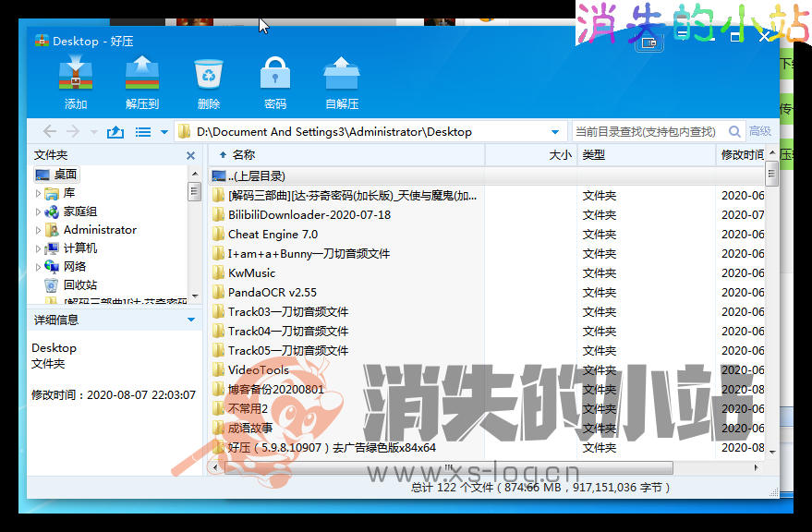Click the PandaOCR v2.55 folder icon
The image size is (812, 532).
coord(218,292)
